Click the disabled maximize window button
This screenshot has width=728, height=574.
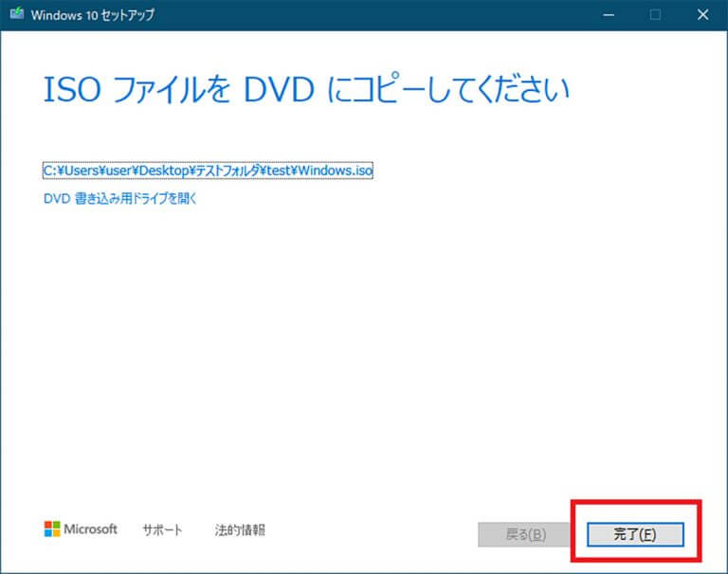pos(655,15)
